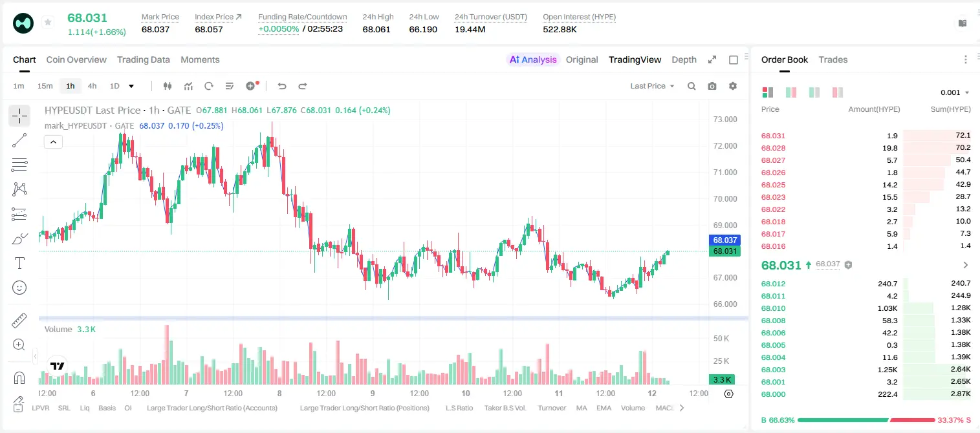Image resolution: width=980 pixels, height=433 pixels.
Task: Take a chart snapshot with camera icon
Action: [712, 86]
